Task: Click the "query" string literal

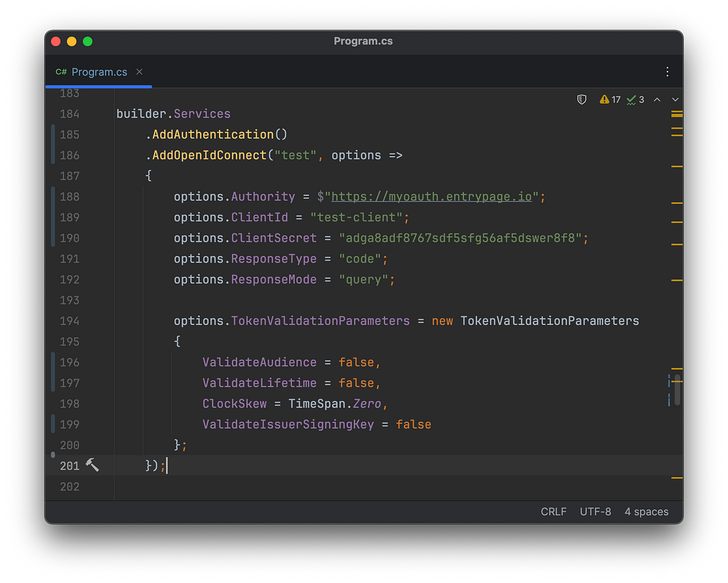Action: click(363, 279)
